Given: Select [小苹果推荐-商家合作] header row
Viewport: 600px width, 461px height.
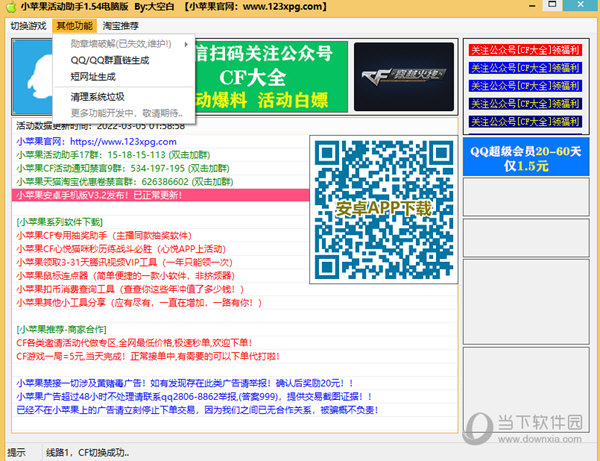Looking at the screenshot, I should click(x=235, y=329).
